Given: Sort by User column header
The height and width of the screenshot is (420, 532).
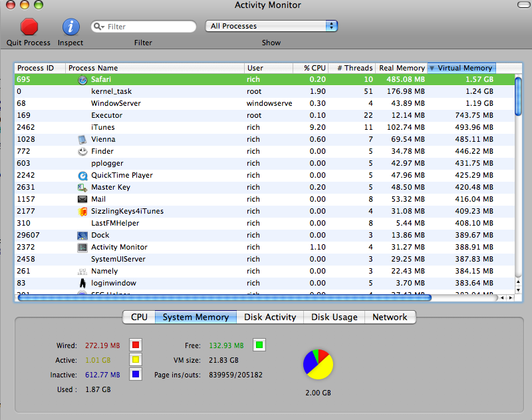Looking at the screenshot, I should pyautogui.click(x=269, y=68).
